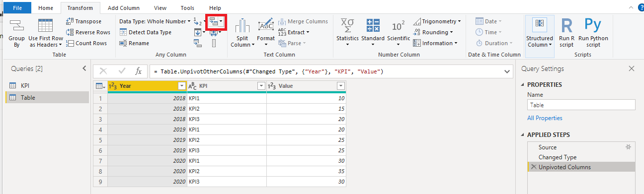This screenshot has height=194, width=644.
Task: Click the Unpivot Columns icon
Action: tap(213, 21)
